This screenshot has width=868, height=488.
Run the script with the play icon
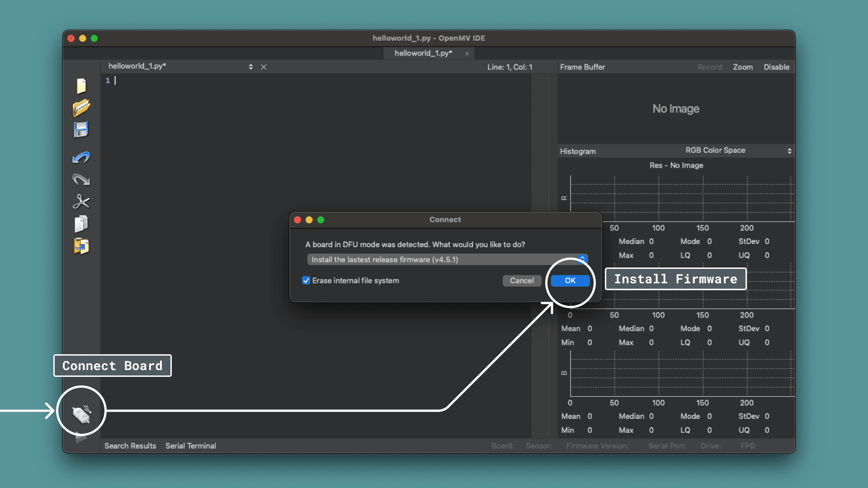(x=81, y=438)
